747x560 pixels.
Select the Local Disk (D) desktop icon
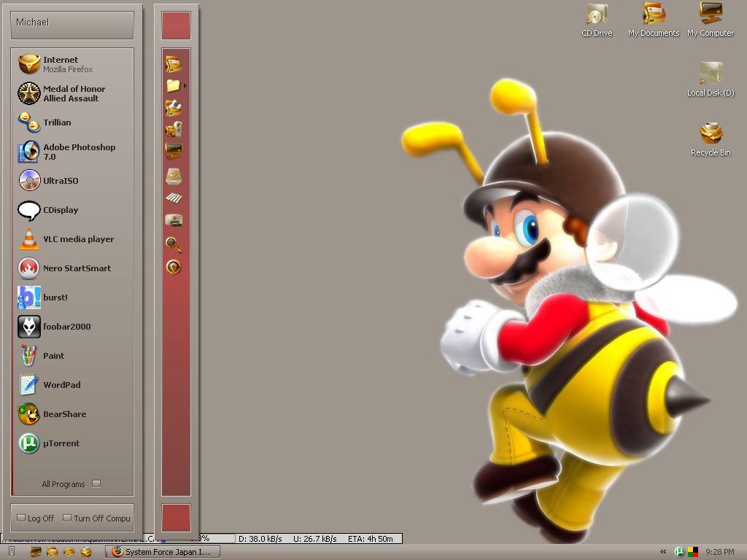point(711,79)
